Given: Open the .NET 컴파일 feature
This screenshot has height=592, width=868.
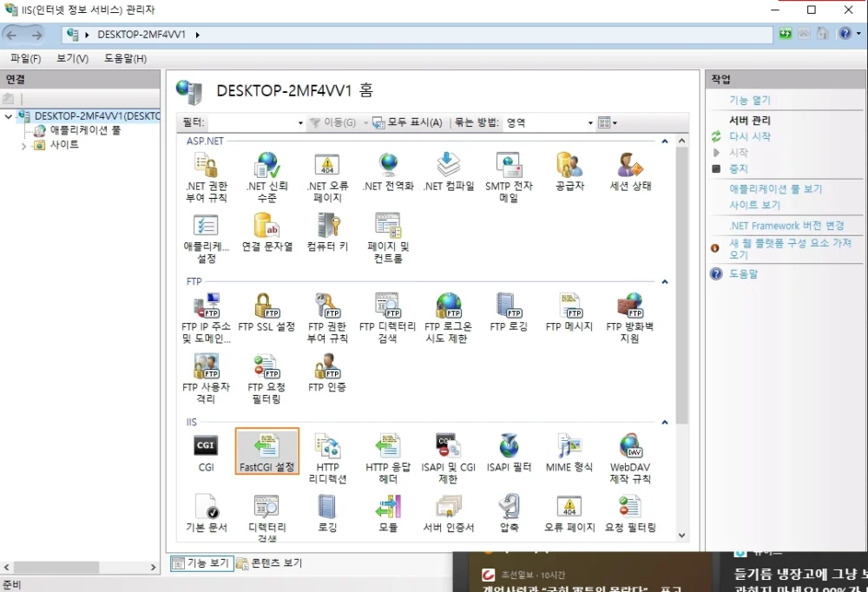Looking at the screenshot, I should pyautogui.click(x=449, y=172).
